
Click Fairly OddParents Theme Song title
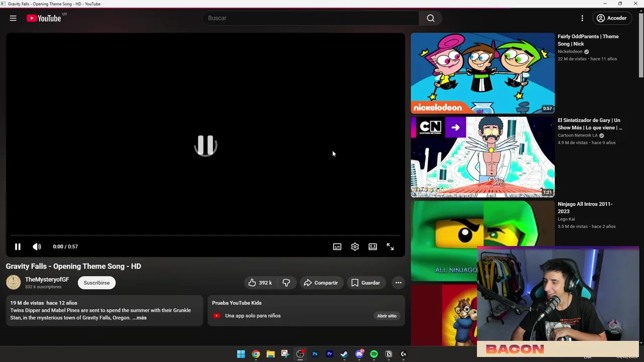(x=588, y=40)
